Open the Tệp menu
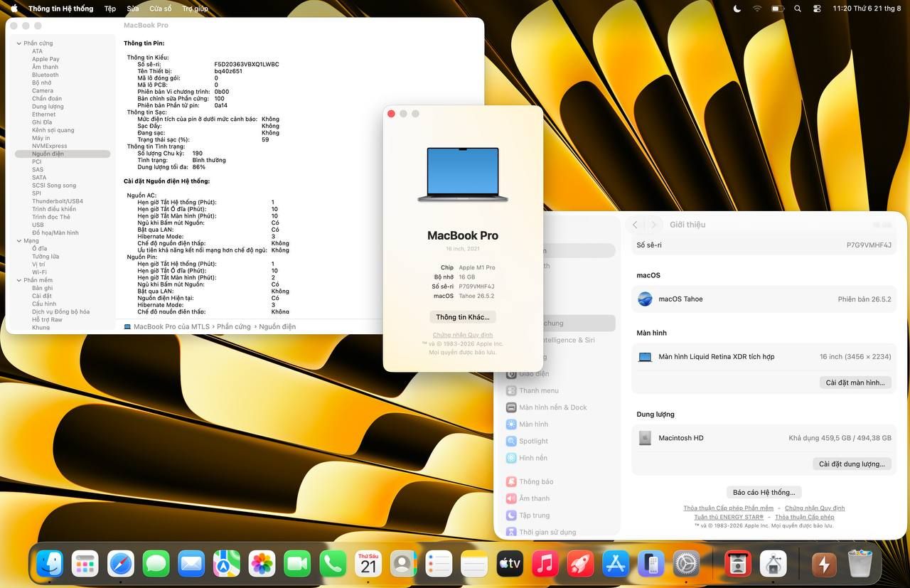910x588 pixels. [110, 9]
